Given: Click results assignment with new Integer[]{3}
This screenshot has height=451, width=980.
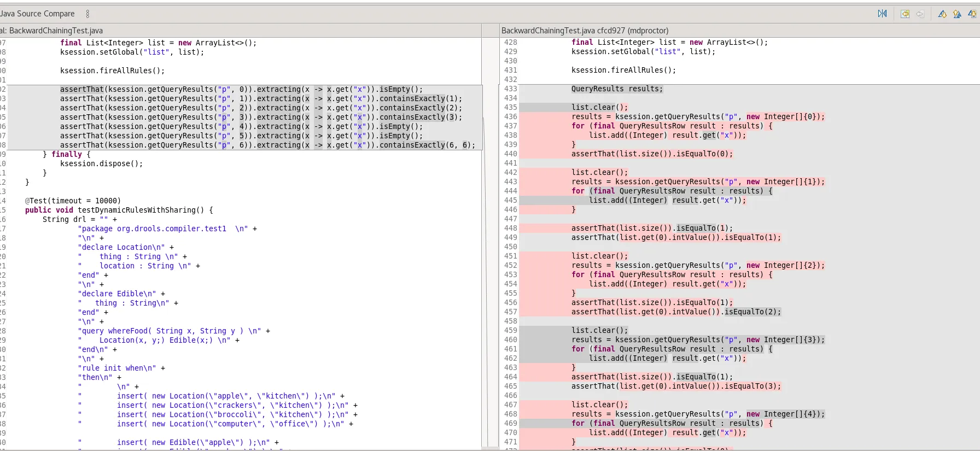Looking at the screenshot, I should [698, 339].
